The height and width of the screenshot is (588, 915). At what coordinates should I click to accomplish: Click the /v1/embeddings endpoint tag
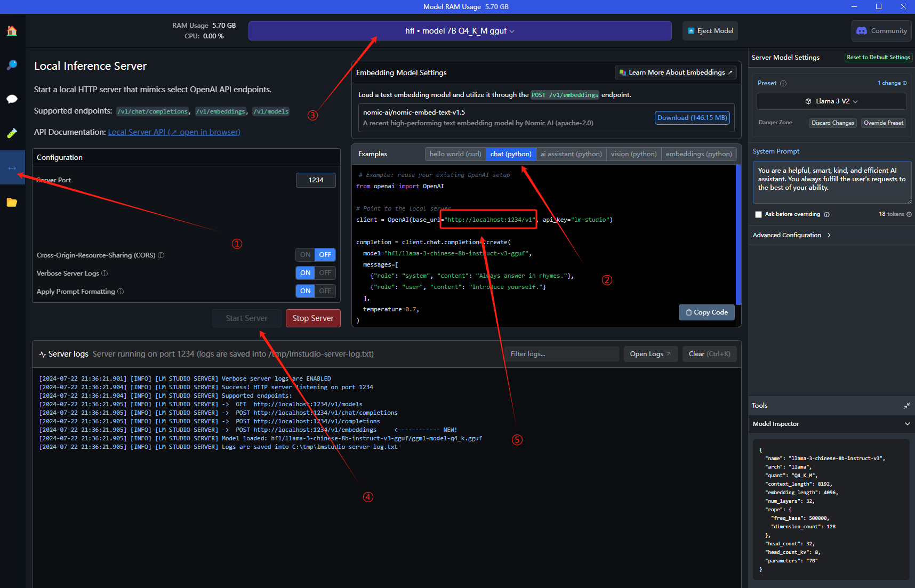221,111
